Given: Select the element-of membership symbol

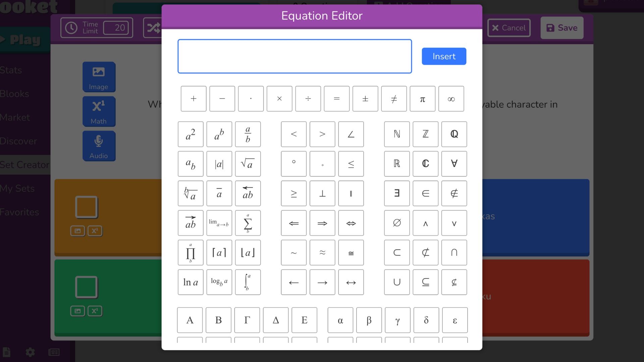Looking at the screenshot, I should tap(425, 193).
